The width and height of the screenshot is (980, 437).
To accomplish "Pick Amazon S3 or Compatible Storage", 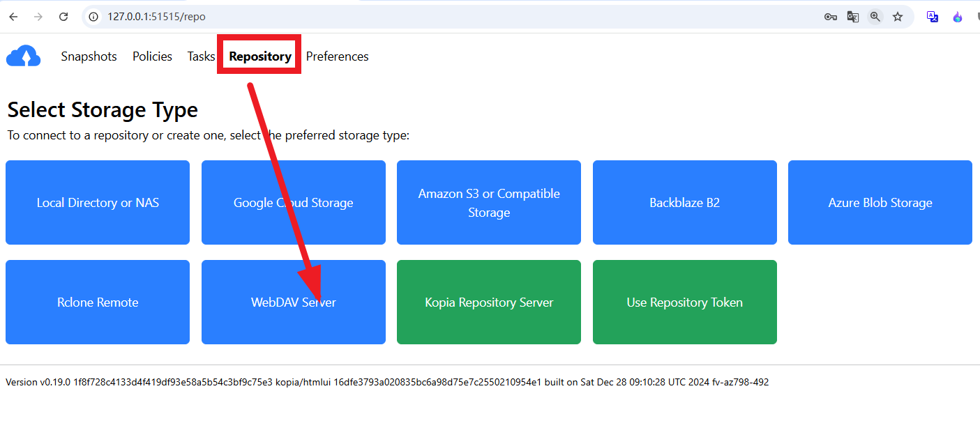I will tap(489, 203).
